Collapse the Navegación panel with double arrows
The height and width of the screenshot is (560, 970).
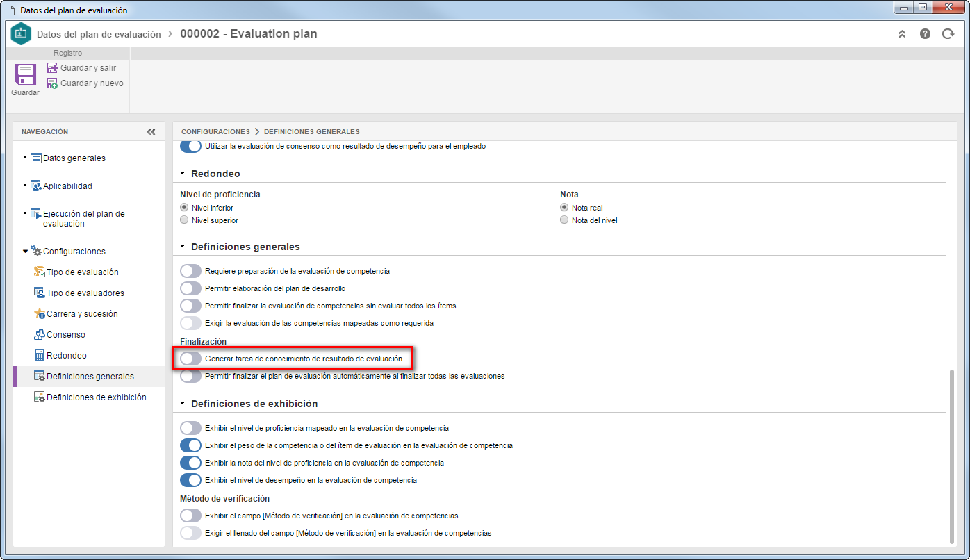[151, 131]
